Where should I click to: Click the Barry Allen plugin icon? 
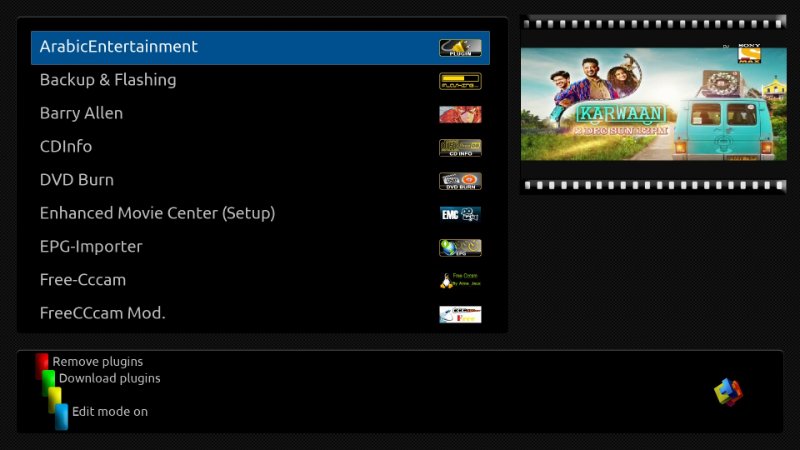pos(460,114)
